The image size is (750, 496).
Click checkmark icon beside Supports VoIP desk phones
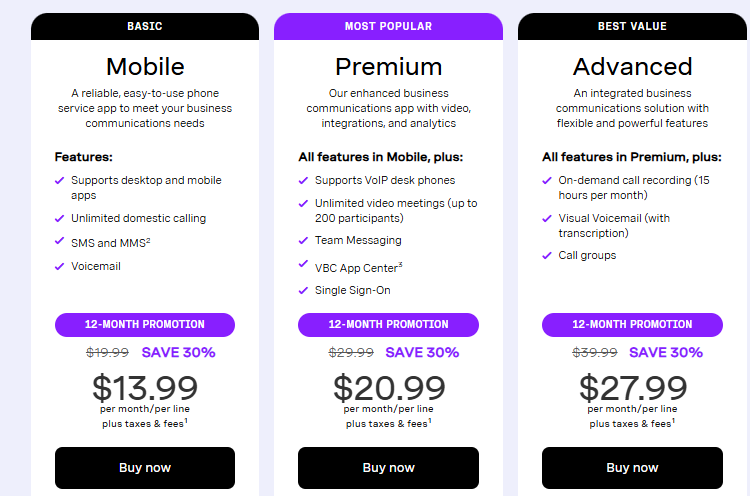(303, 181)
